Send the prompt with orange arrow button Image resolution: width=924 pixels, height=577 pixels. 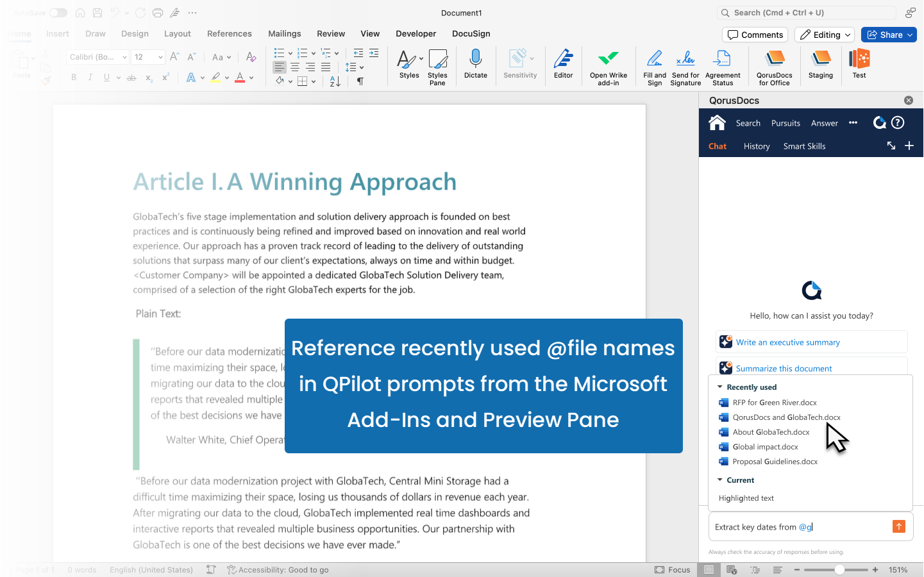pos(899,526)
